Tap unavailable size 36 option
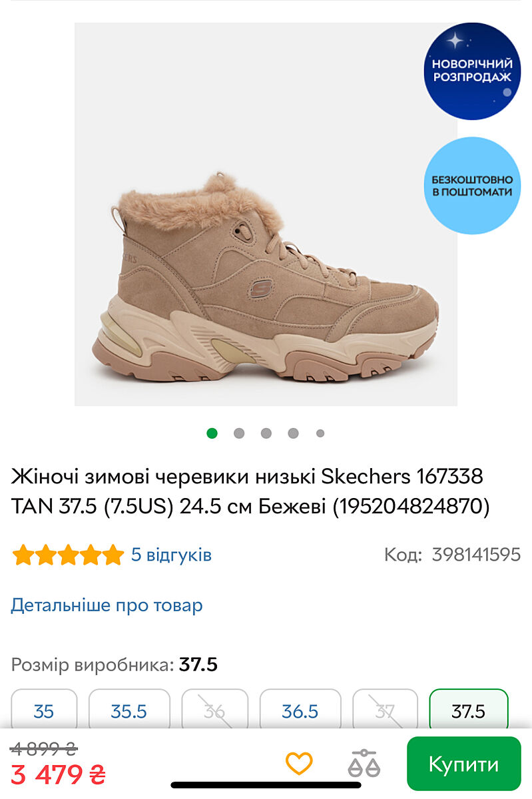Viewport: 532px width, 799px height. pyautogui.click(x=214, y=711)
